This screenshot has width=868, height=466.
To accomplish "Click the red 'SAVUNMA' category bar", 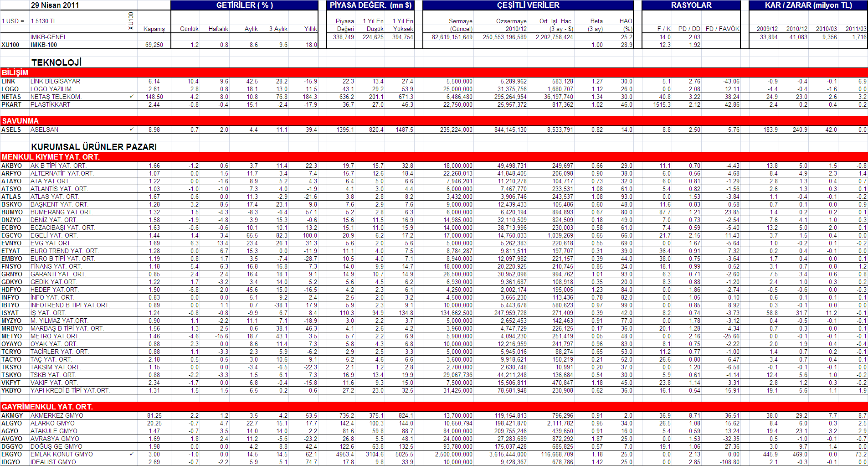I will [434, 121].
